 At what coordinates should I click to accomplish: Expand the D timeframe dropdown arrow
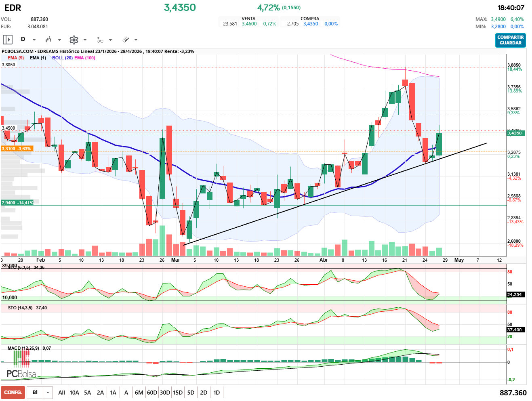34,40
